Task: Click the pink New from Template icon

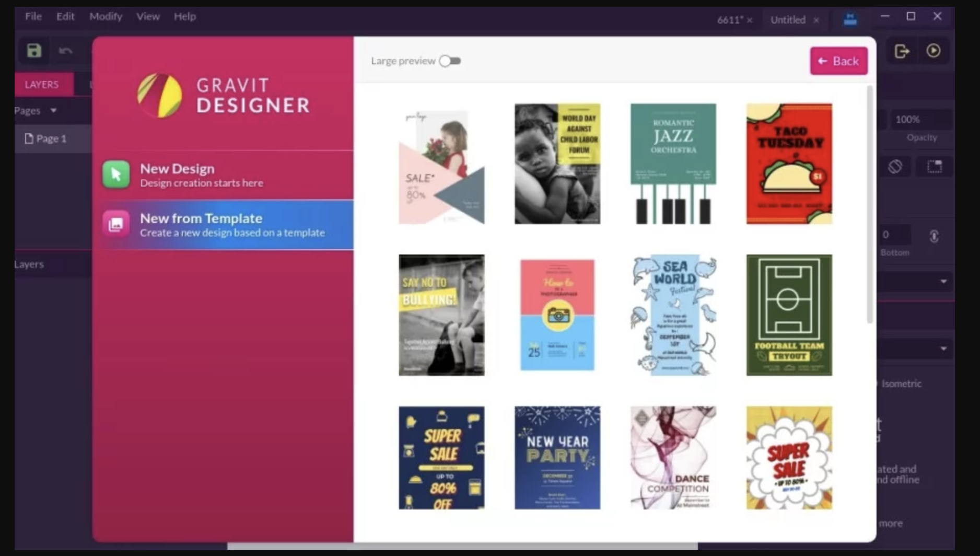Action: tap(116, 224)
